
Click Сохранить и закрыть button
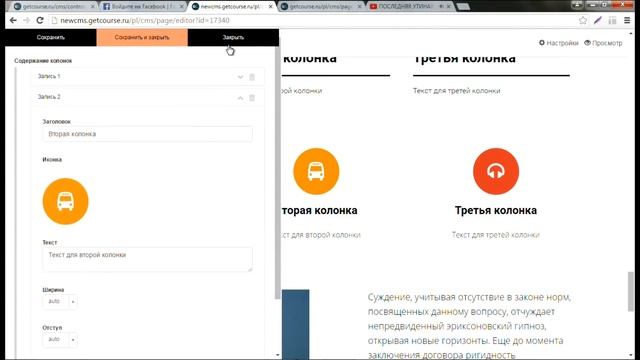click(x=142, y=37)
